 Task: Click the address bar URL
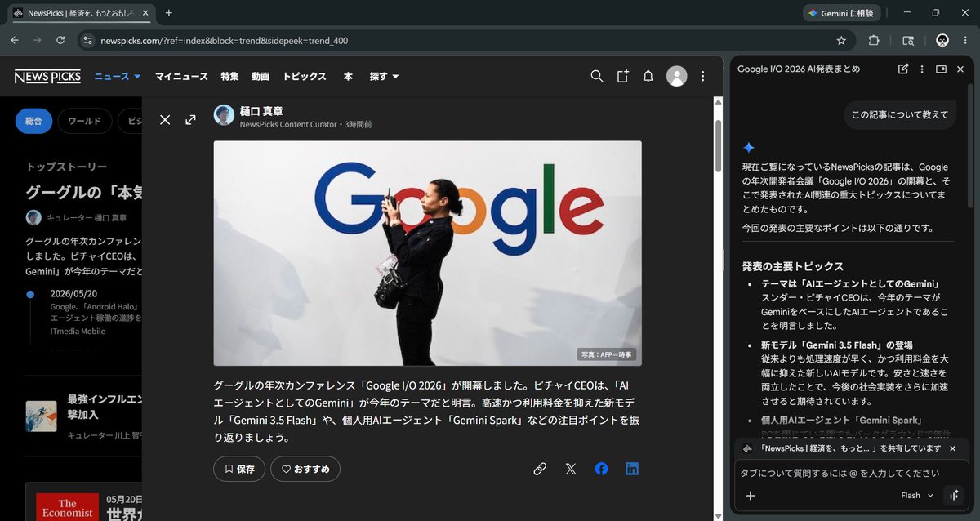click(x=224, y=41)
